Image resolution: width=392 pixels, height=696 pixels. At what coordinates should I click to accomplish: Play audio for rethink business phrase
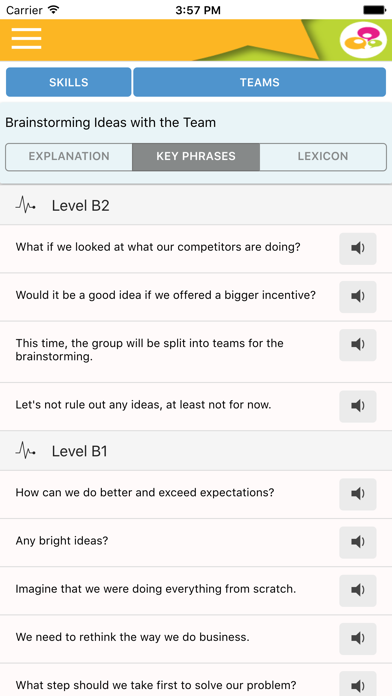pos(358,639)
